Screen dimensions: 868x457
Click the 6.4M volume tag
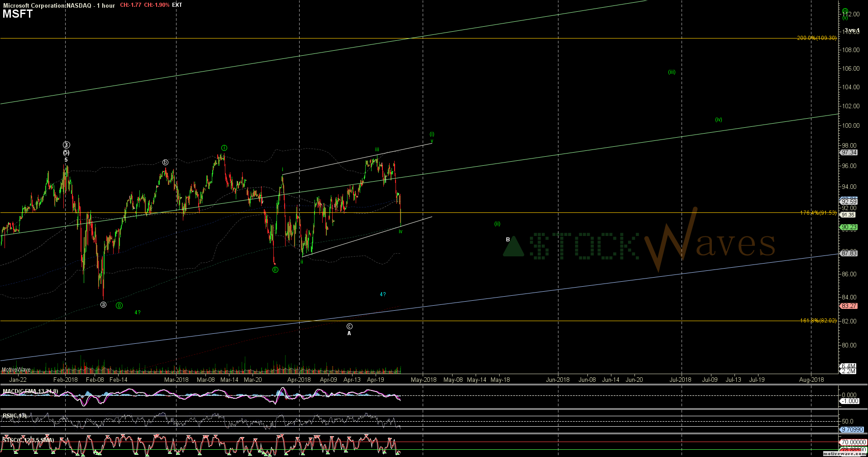click(x=848, y=366)
